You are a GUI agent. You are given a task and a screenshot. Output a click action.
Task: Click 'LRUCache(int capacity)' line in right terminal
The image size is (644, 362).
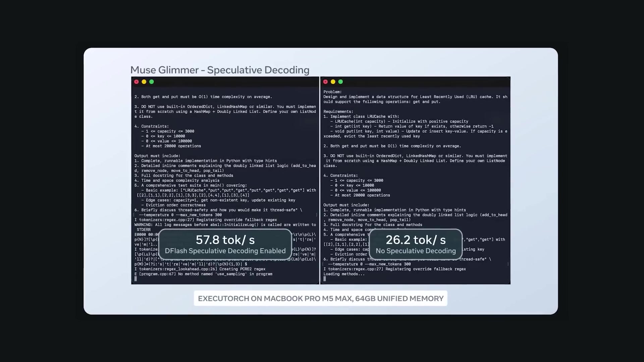coord(399,121)
